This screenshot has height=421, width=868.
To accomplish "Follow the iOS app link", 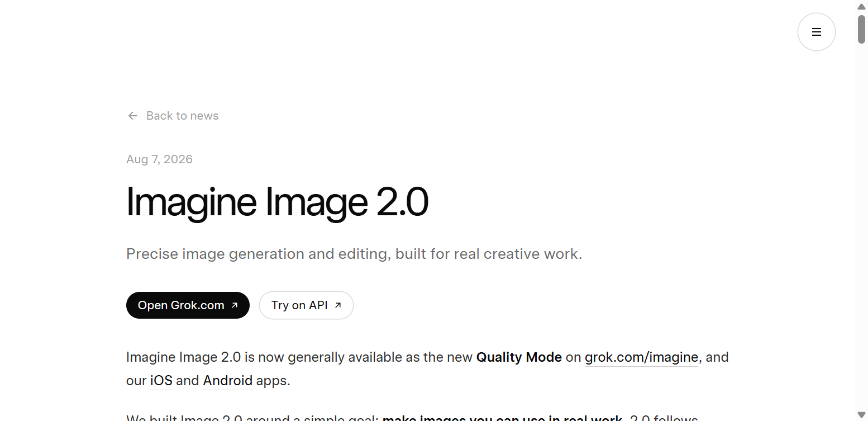I will pos(161,381).
